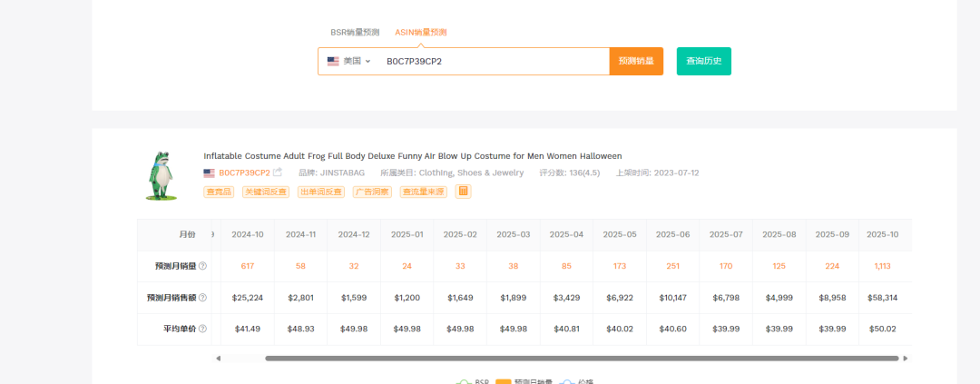Click the left scroll arrow below the table

pyautogui.click(x=218, y=359)
